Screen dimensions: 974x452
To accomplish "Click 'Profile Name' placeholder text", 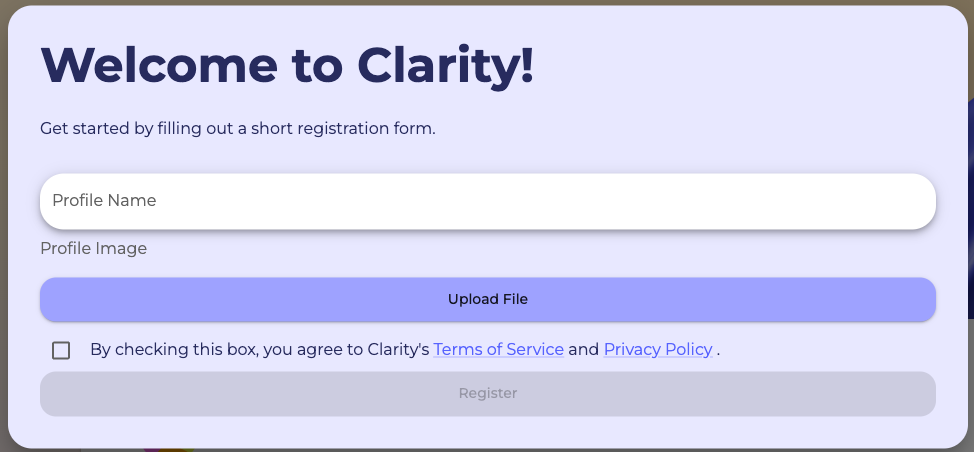I will coord(104,201).
